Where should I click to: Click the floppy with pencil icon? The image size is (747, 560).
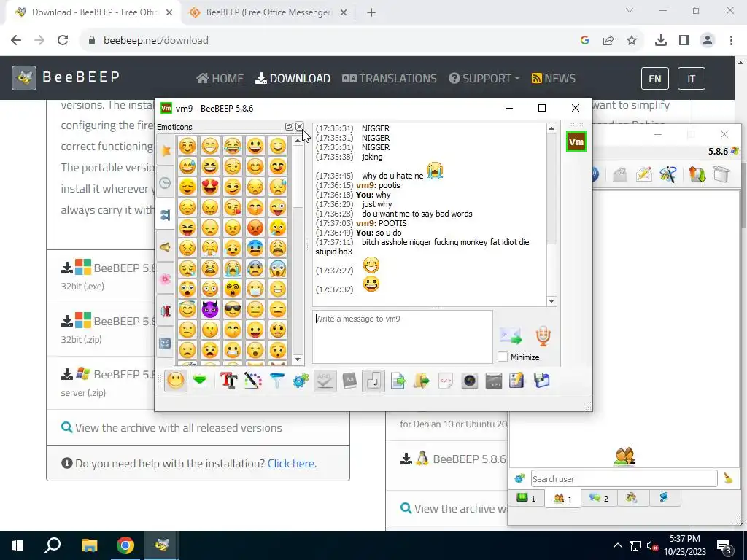click(x=517, y=381)
